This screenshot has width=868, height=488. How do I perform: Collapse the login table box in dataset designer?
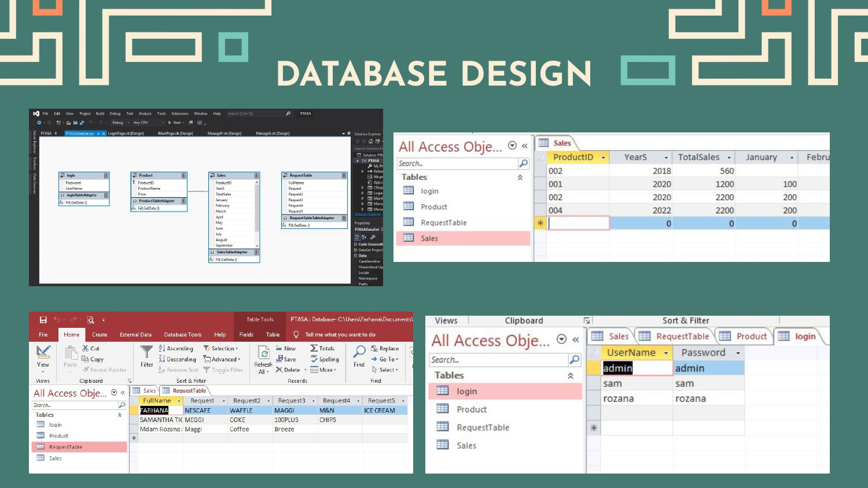tap(106, 175)
